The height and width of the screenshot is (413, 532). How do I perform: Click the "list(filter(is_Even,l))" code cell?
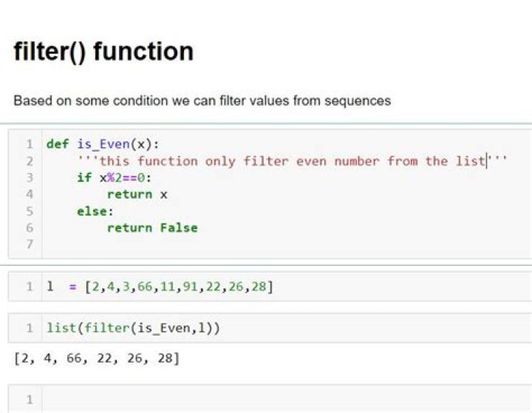(134, 327)
